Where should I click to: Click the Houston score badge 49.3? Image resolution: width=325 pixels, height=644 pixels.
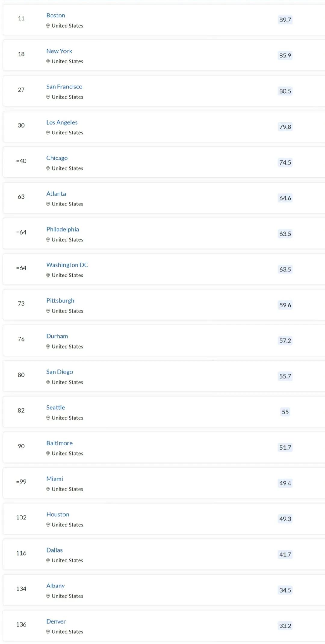(x=285, y=519)
